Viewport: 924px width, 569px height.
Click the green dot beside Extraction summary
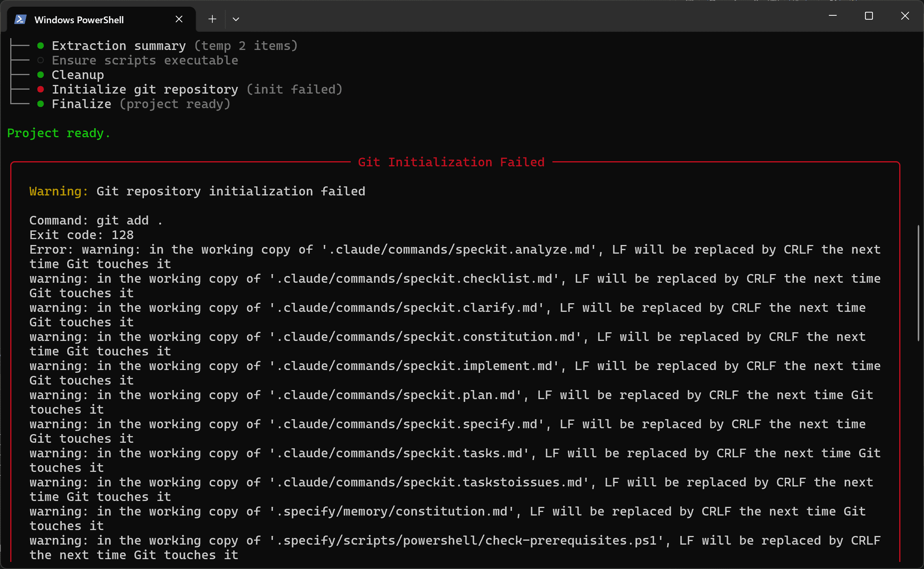tap(40, 46)
